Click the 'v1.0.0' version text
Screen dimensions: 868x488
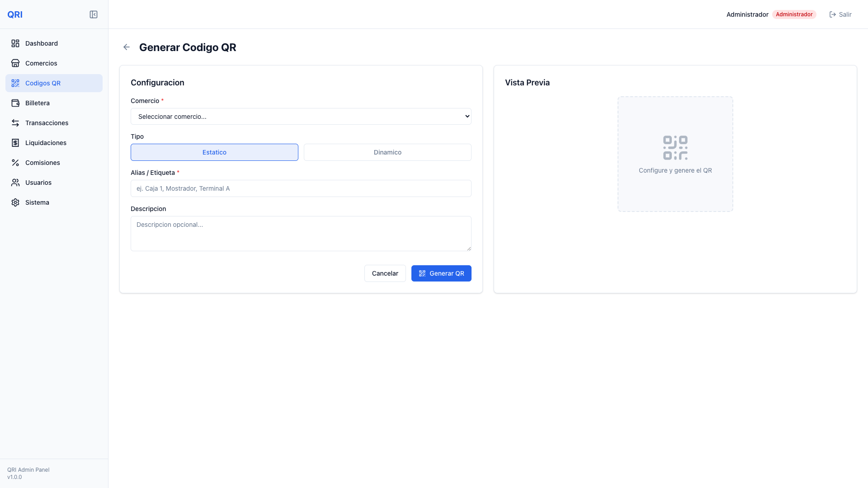click(x=14, y=477)
